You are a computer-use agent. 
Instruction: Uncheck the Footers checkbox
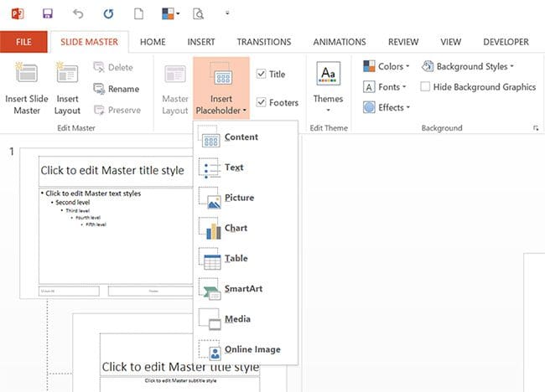261,102
